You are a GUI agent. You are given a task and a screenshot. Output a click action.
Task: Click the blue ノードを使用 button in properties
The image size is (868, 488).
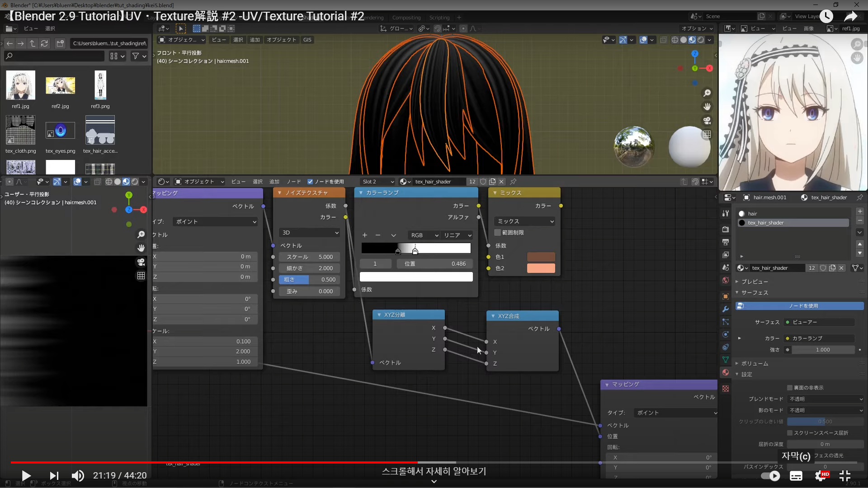click(x=799, y=306)
